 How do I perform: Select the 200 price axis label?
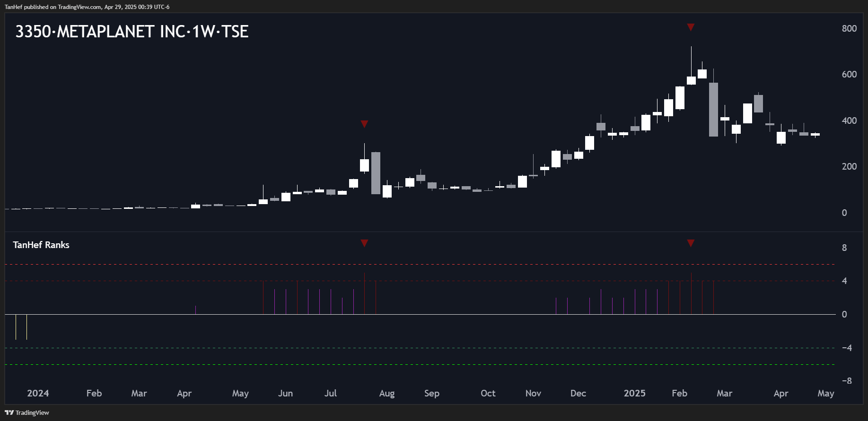849,166
